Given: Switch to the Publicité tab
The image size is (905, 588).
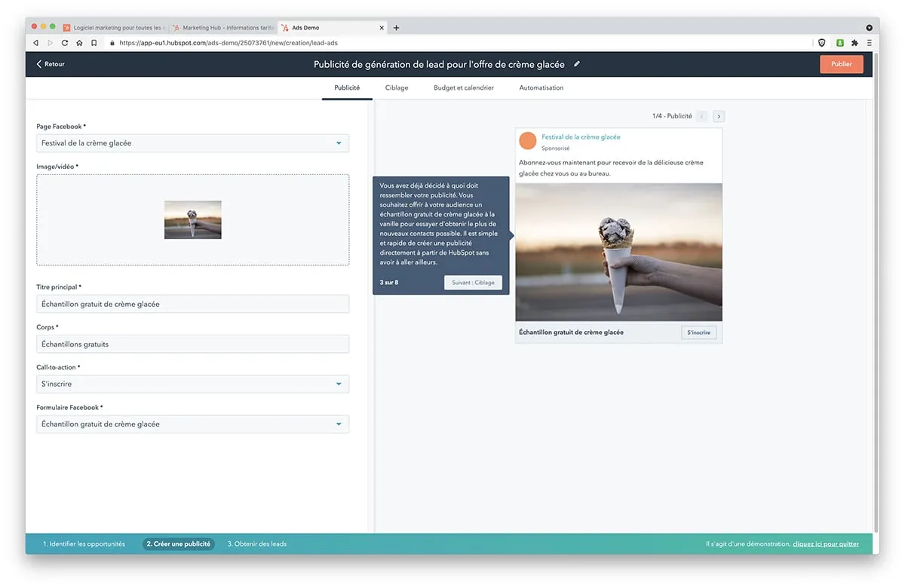Looking at the screenshot, I should [347, 87].
